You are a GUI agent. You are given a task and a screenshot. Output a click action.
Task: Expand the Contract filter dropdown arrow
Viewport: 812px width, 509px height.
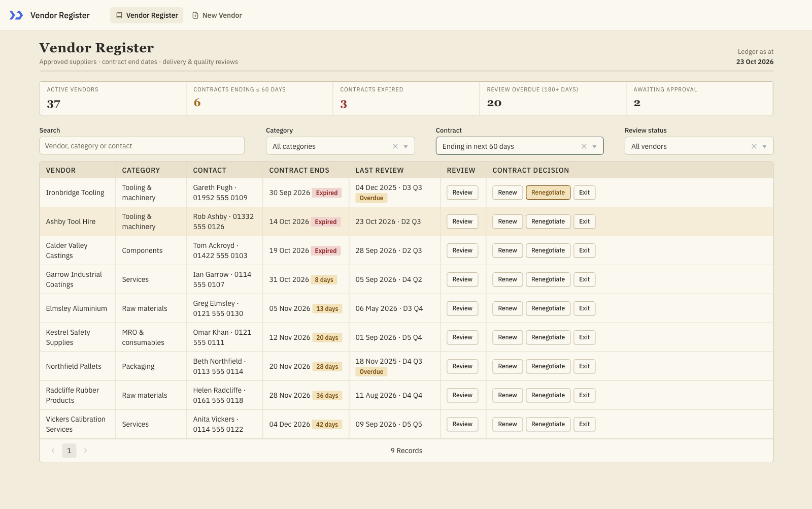[x=595, y=146]
